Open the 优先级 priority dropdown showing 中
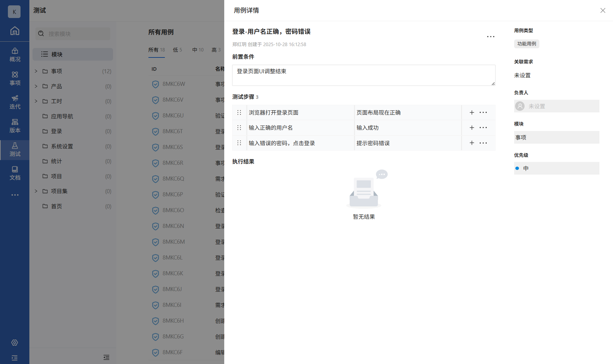Viewport: 613px width, 364px height. click(556, 168)
